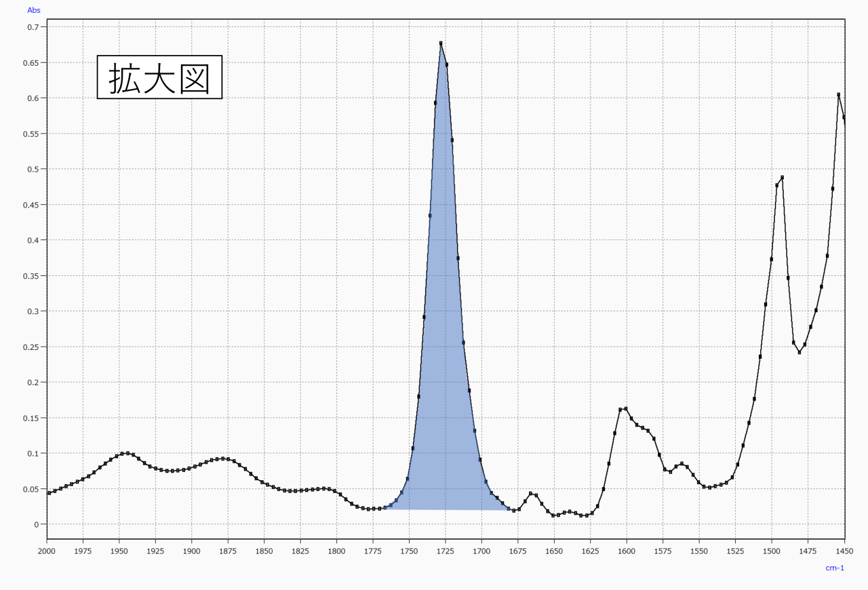Select the peak top data point near 1725

coord(441,43)
